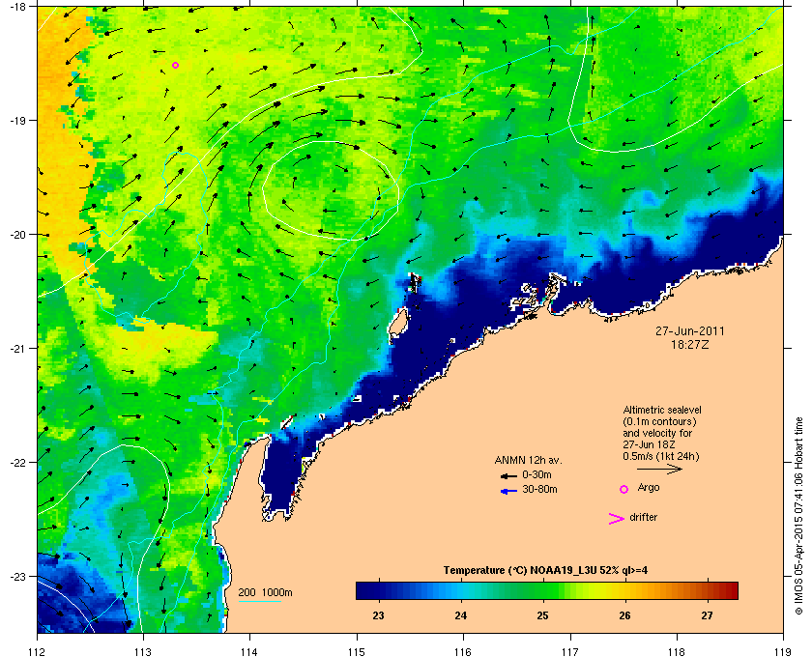Click the Temperature NOAA19_L3U colorbar title
812x657 pixels.
tap(545, 571)
